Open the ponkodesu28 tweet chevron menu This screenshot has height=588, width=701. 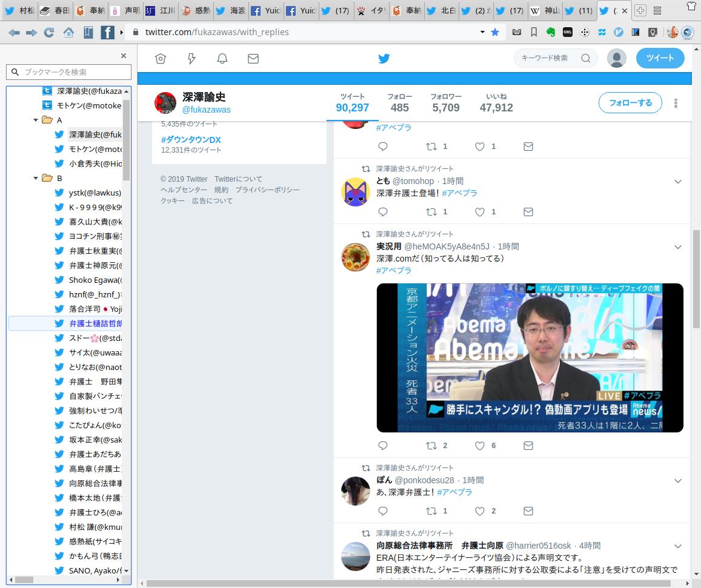point(678,481)
